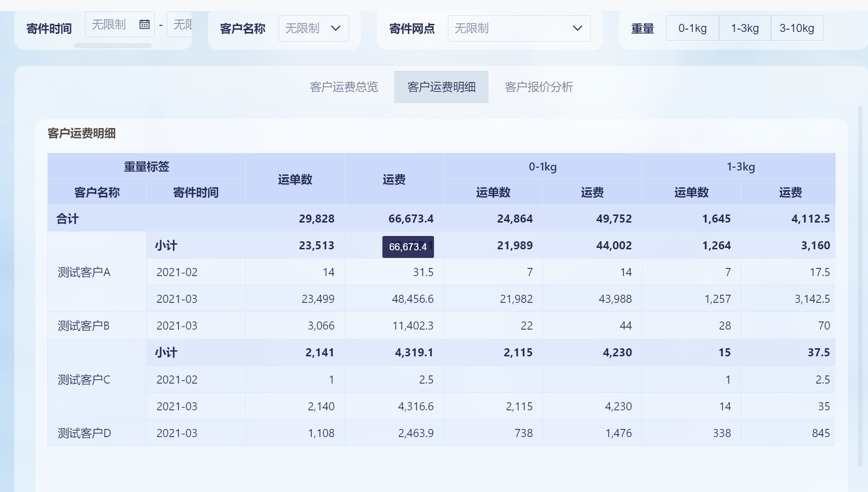Screen dimensions: 868x492
Task: Click the 66,673.4 tooltip popup
Action: pos(408,247)
